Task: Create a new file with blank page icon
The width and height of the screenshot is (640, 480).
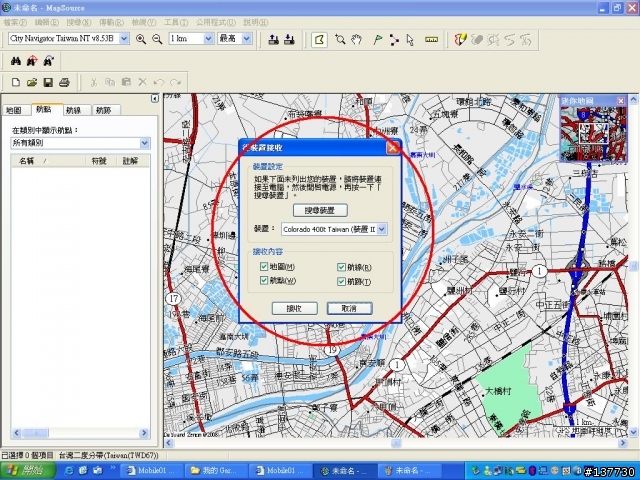Action: pos(16,82)
